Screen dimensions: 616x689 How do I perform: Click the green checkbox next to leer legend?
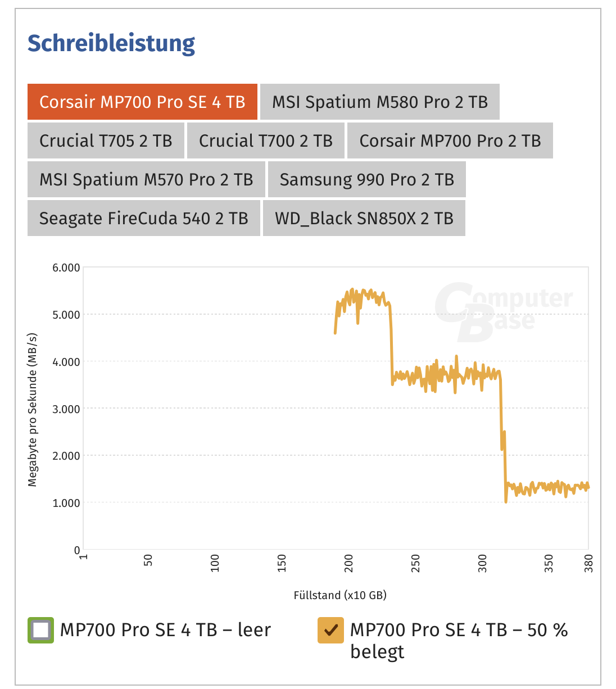[x=41, y=629]
